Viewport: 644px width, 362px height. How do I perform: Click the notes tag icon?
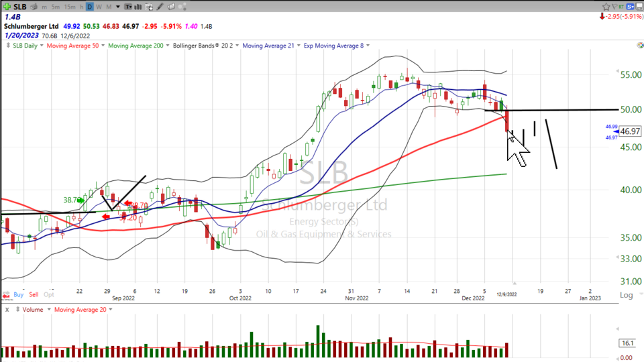click(x=171, y=7)
